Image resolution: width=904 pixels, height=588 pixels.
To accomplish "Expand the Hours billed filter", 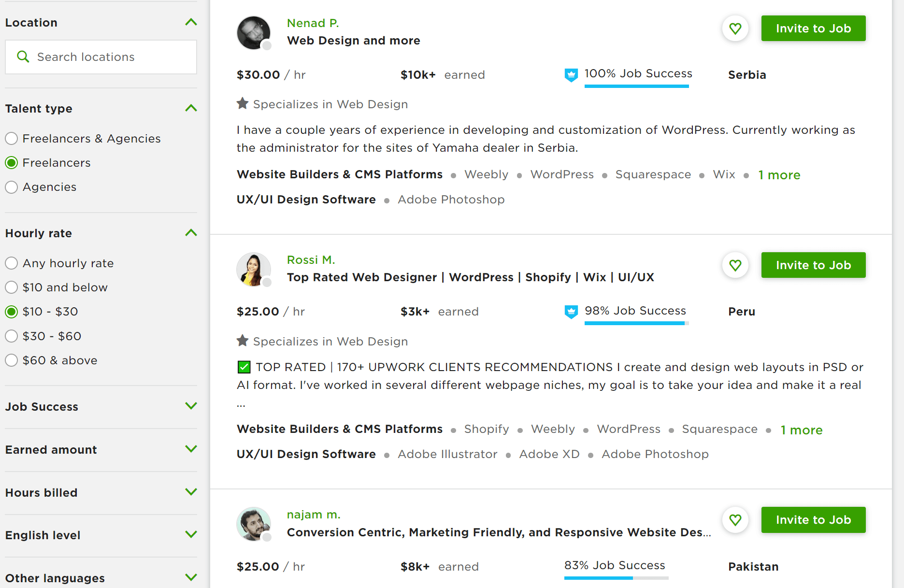I will pyautogui.click(x=191, y=492).
